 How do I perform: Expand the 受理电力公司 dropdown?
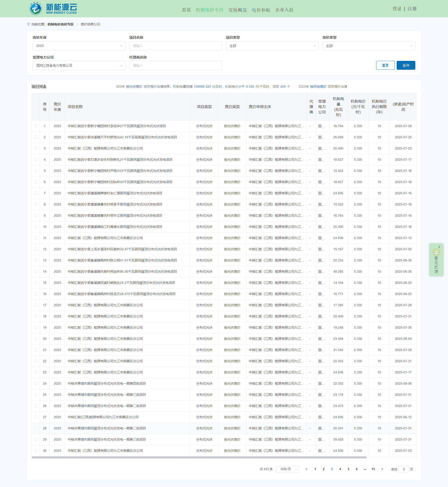(x=79, y=66)
